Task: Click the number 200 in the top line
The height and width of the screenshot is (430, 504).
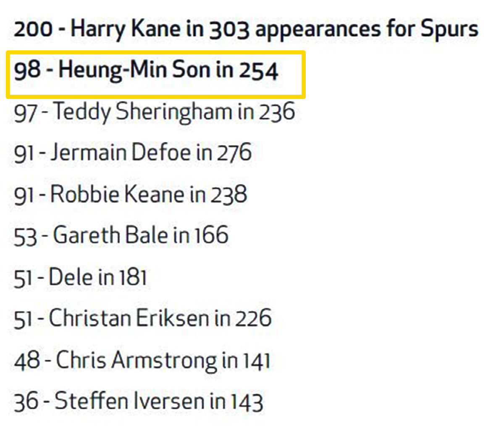Action: (x=33, y=30)
